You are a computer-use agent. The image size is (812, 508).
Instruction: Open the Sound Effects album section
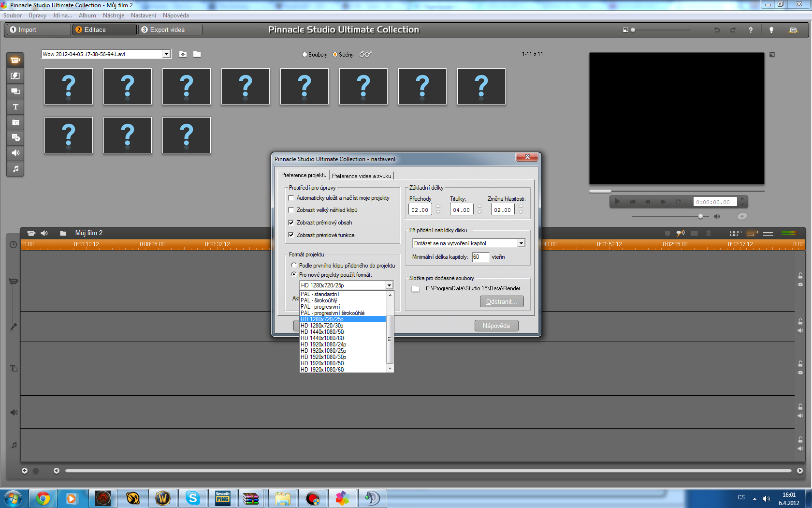pos(15,153)
